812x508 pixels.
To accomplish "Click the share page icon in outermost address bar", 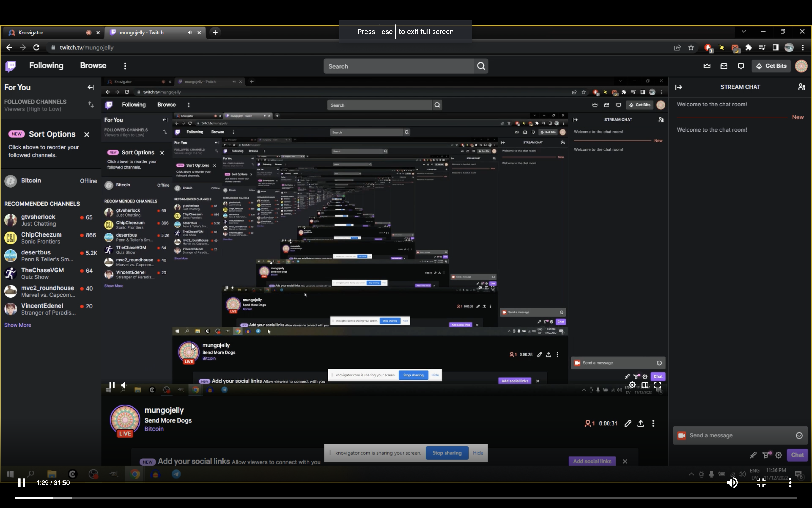I will [x=677, y=47].
